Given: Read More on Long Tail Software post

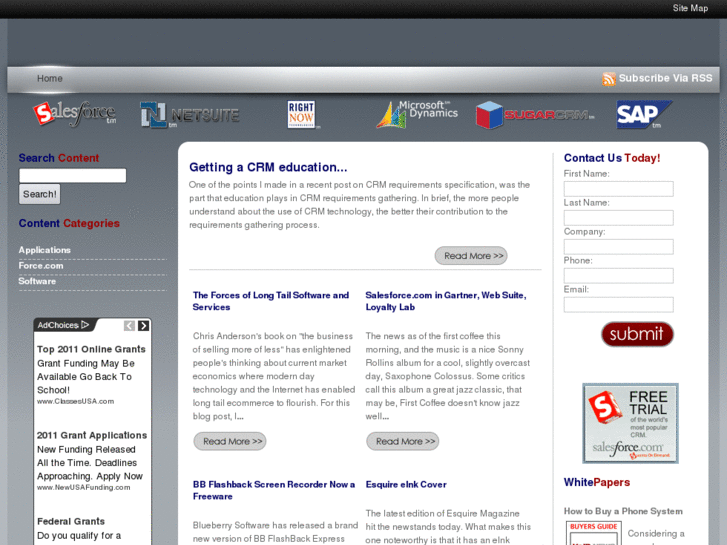Looking at the screenshot, I should tap(230, 441).
